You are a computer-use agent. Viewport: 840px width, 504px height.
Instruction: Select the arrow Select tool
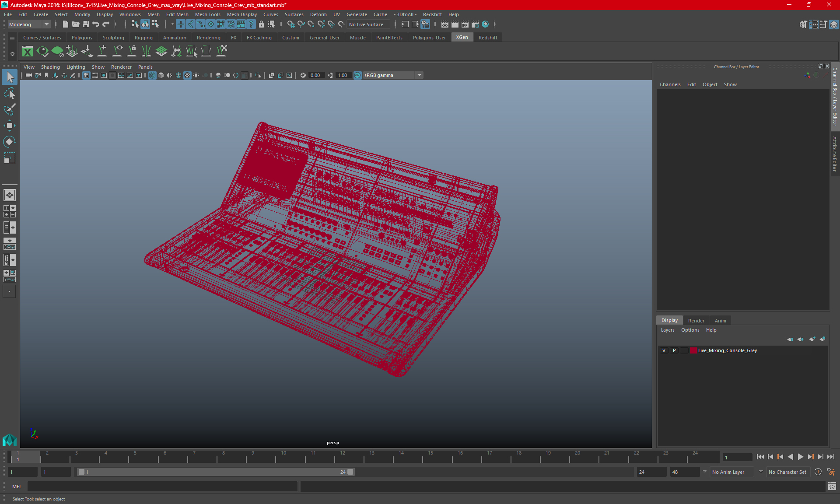[10, 77]
